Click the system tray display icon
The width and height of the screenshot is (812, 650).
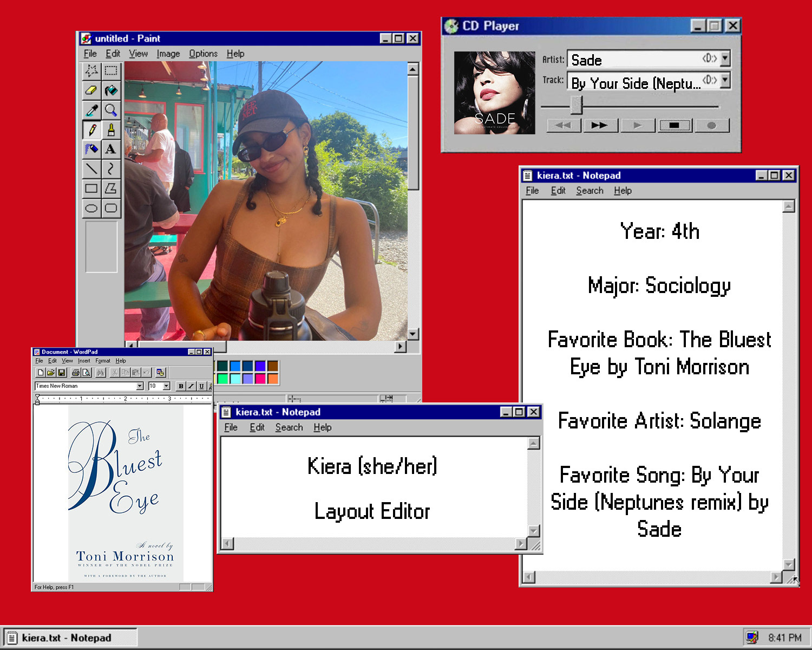752,638
